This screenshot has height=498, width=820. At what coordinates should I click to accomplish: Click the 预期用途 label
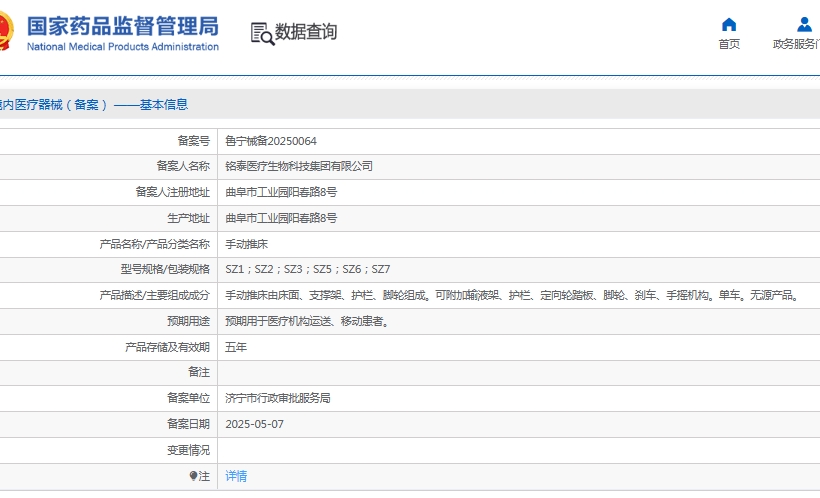click(x=188, y=321)
